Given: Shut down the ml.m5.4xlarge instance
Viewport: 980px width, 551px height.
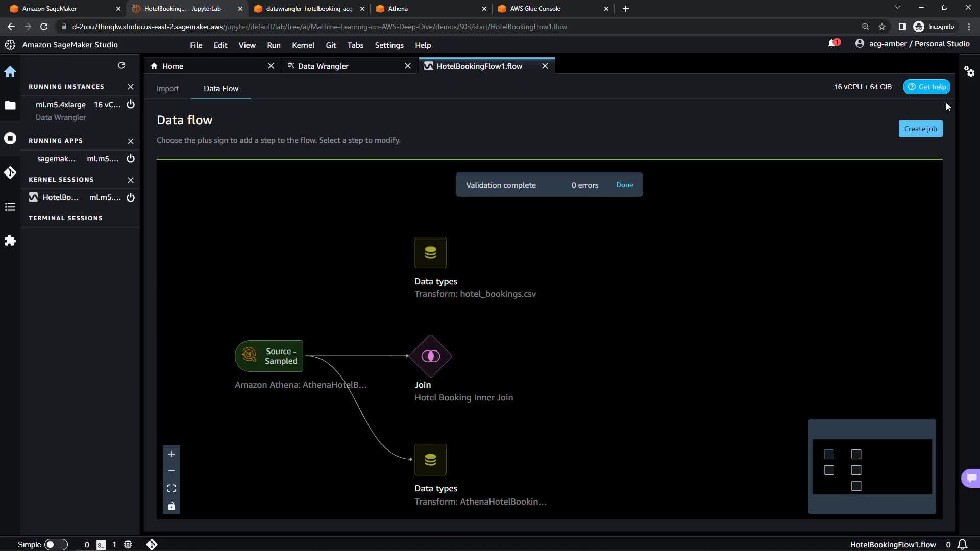Looking at the screenshot, I should point(131,105).
